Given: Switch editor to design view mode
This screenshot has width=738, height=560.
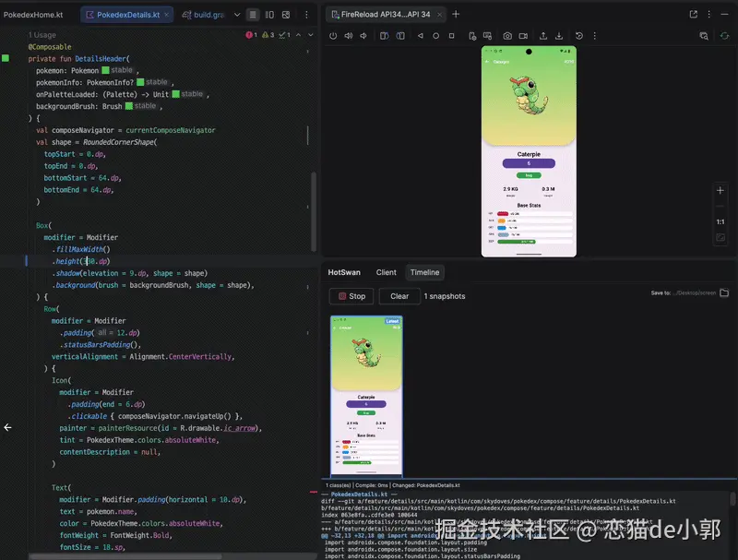Looking at the screenshot, I should pyautogui.click(x=286, y=15).
